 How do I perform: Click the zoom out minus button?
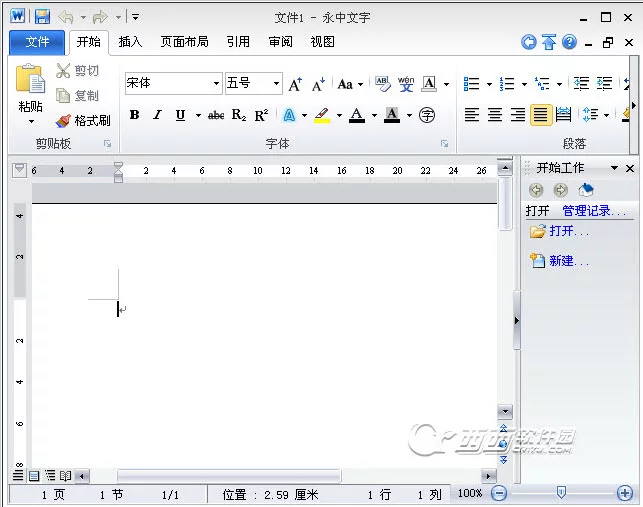click(499, 493)
